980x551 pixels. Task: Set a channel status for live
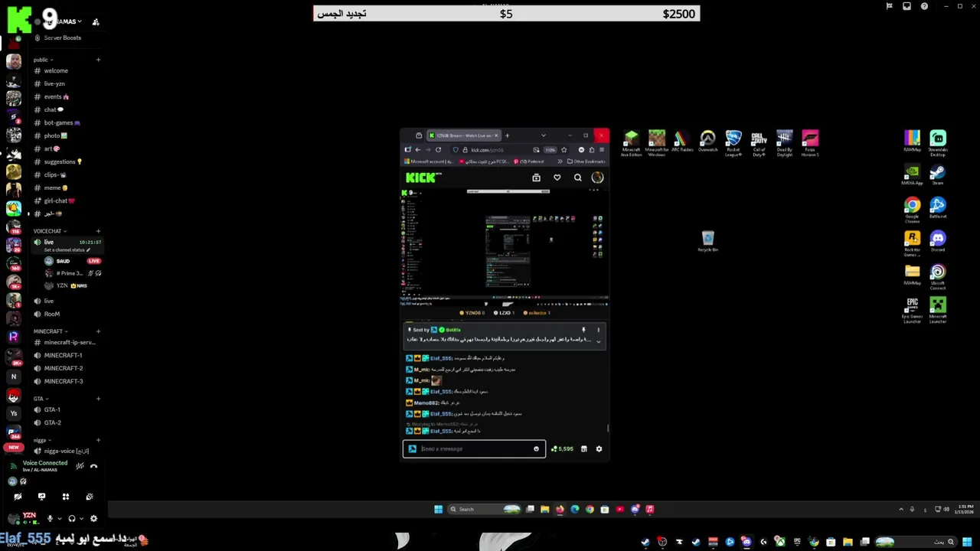[x=67, y=250]
